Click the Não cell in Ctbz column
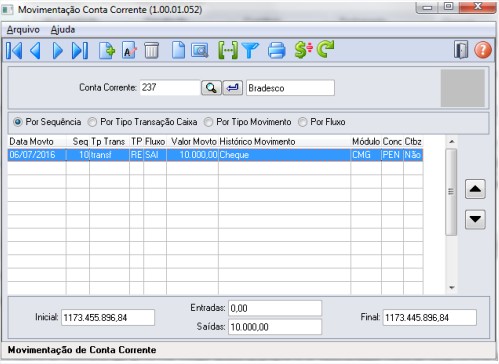499x364 pixels. pyautogui.click(x=413, y=155)
